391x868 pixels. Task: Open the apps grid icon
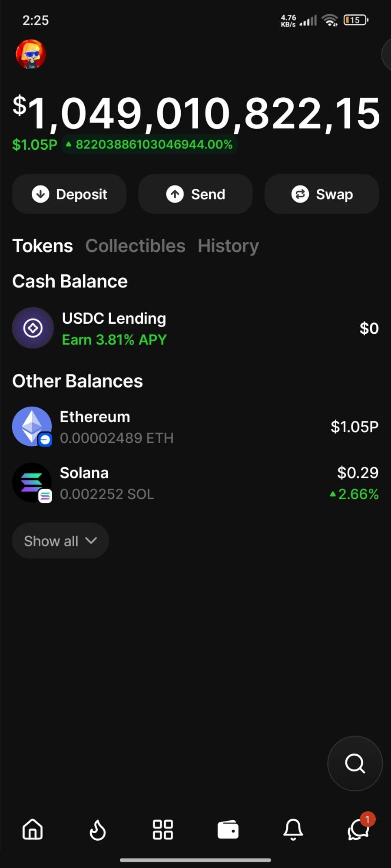pyautogui.click(x=163, y=829)
